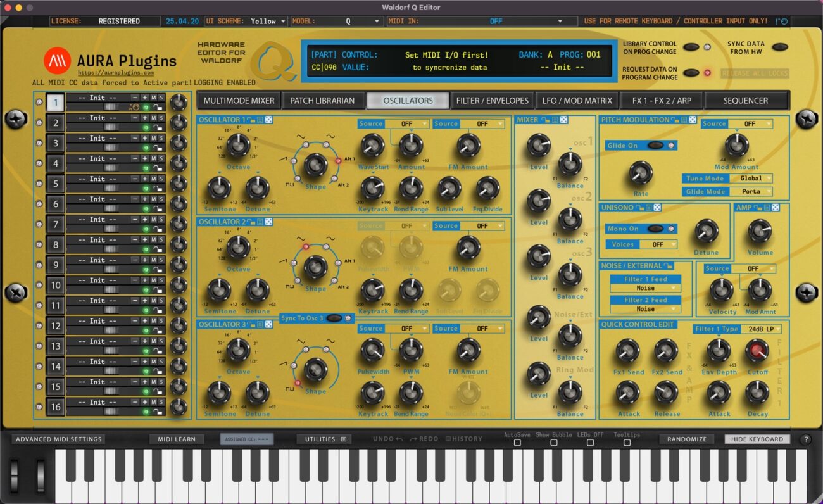Click the Unisono section menu list icon
This screenshot has width=823, height=504.
tap(648, 208)
